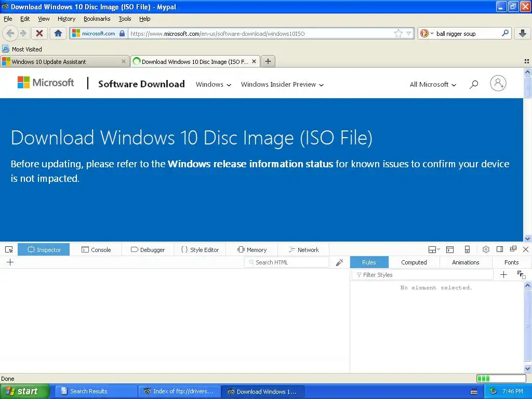Click the Most Visited bookmark folder
This screenshot has height=399, width=532.
pos(22,49)
